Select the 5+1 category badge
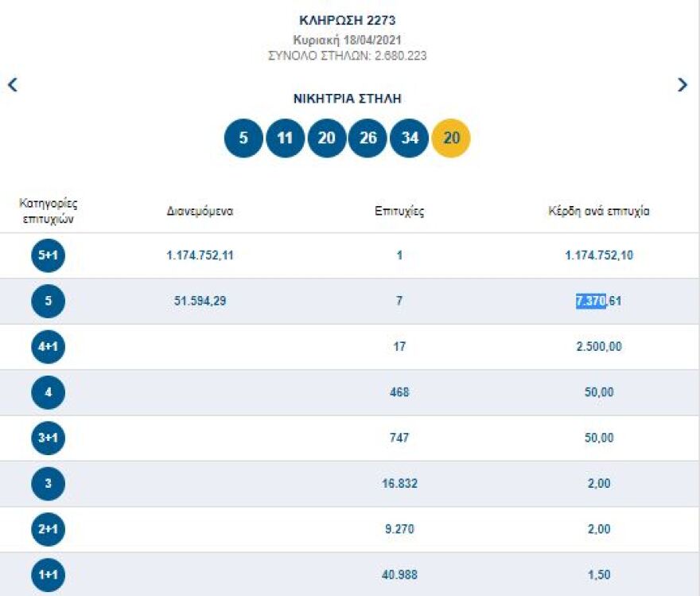 tap(45, 256)
